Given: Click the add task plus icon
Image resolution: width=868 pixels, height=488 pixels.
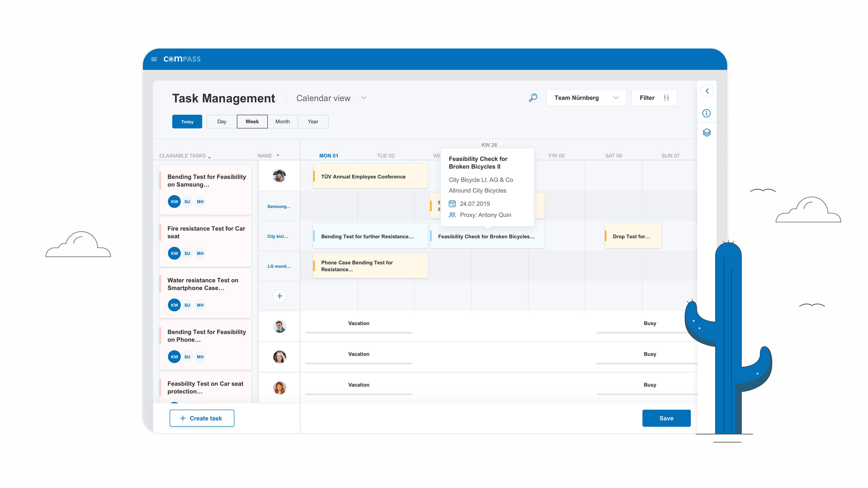Looking at the screenshot, I should pos(279,296).
